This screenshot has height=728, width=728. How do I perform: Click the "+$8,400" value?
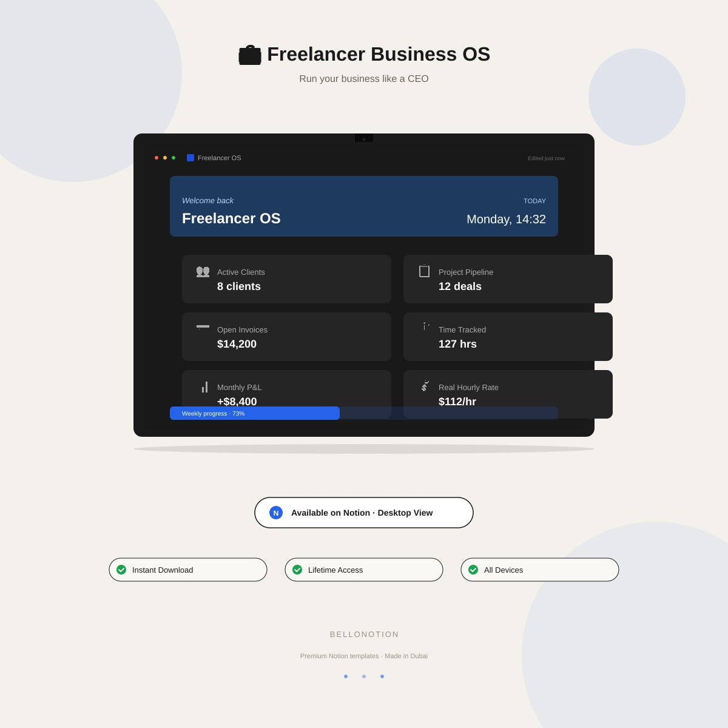tap(237, 402)
